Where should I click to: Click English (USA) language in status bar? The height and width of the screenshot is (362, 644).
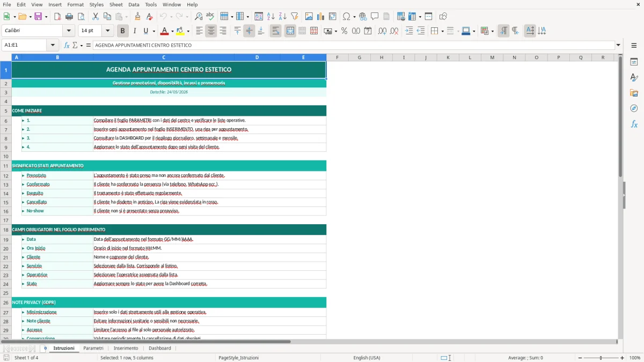[367, 358]
